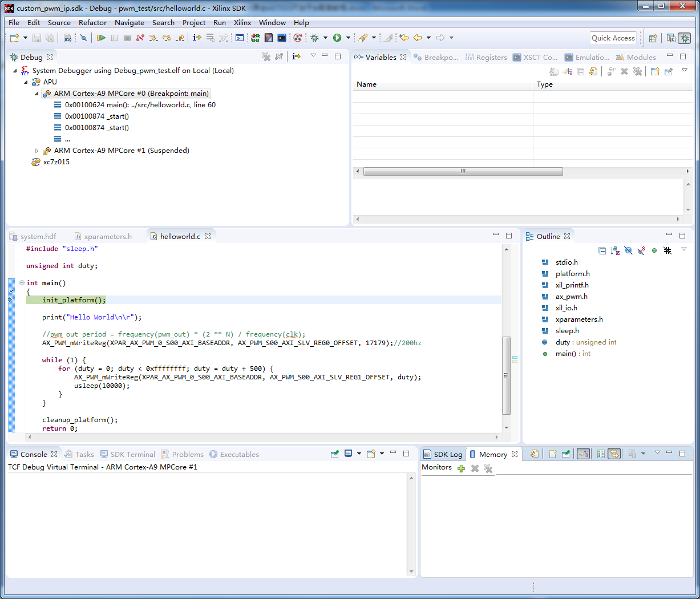Open the Window menu
This screenshot has height=599, width=700.
click(272, 22)
